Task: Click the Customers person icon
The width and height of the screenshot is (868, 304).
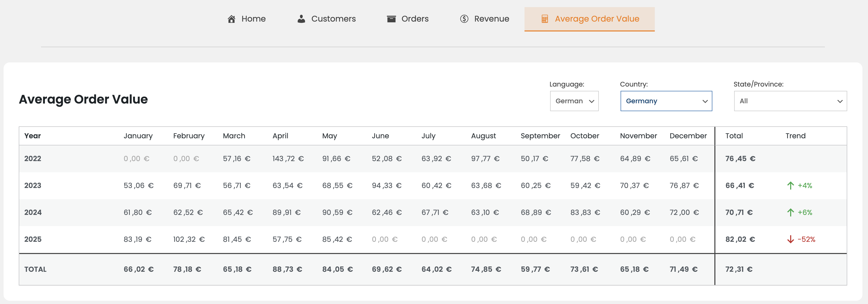Action: click(x=301, y=19)
